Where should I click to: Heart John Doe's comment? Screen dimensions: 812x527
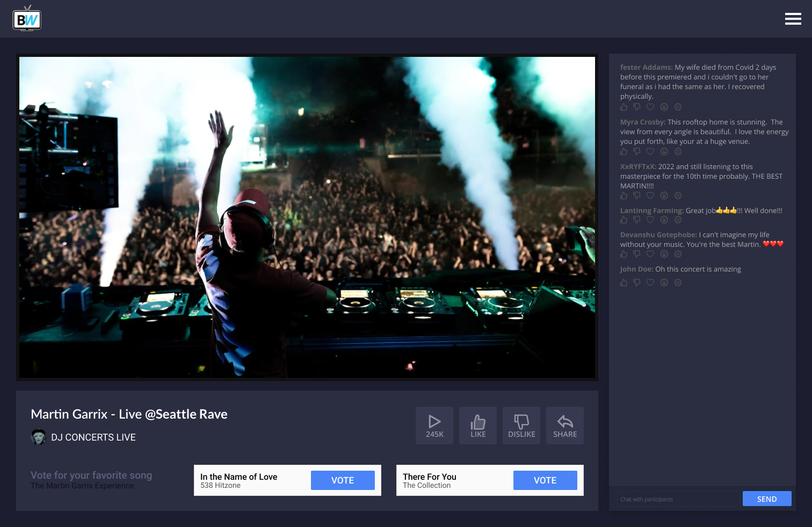click(x=650, y=282)
